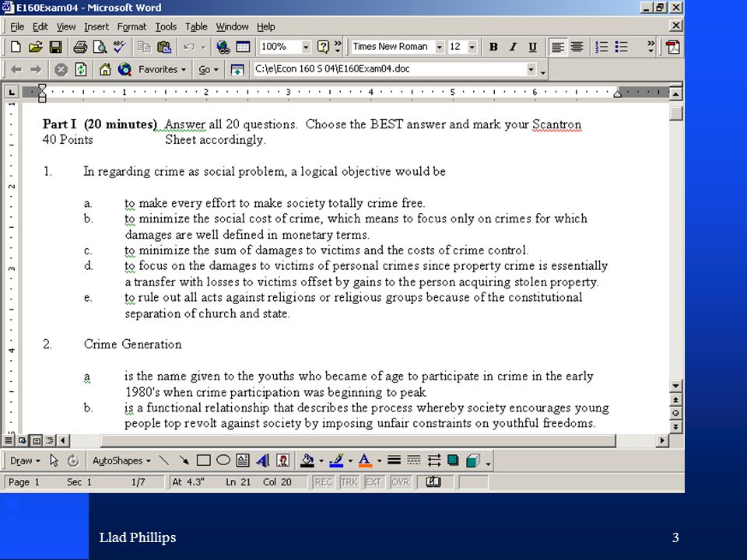Viewport: 747px width, 560px height.
Task: Click the Line Color brush swatch
Action: tap(336, 460)
